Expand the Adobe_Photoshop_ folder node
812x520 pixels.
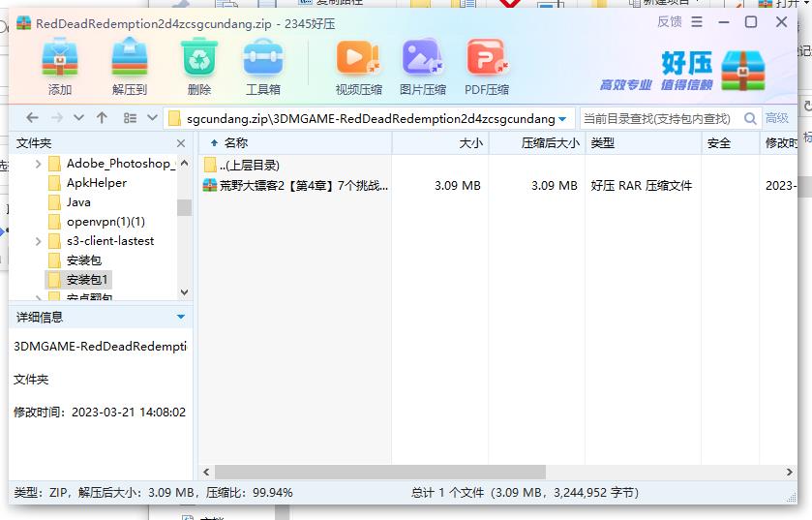coord(38,165)
